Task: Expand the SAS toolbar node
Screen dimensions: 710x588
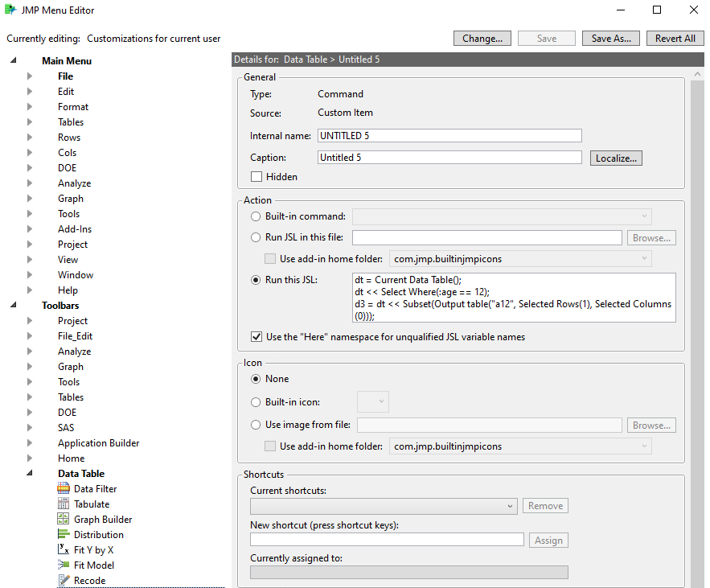Action: [30, 427]
